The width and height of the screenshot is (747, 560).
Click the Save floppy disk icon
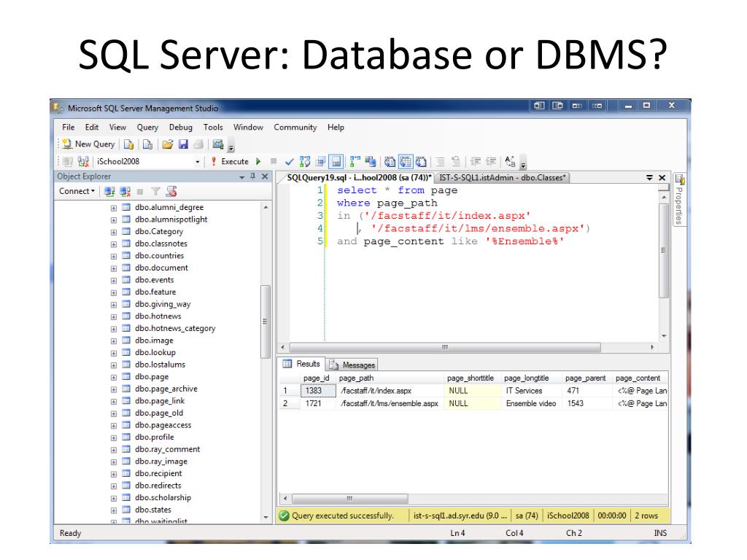click(183, 144)
